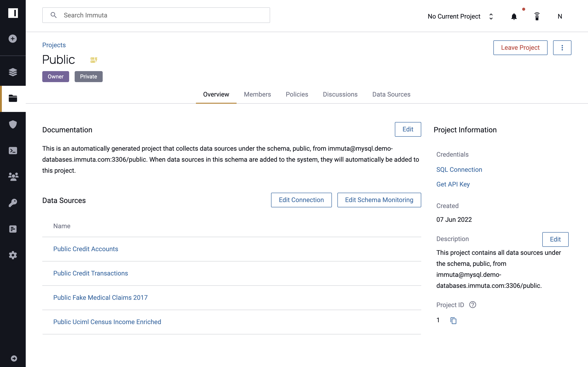The width and height of the screenshot is (588, 367).
Task: Click the three-dot overflow menu button
Action: click(562, 47)
